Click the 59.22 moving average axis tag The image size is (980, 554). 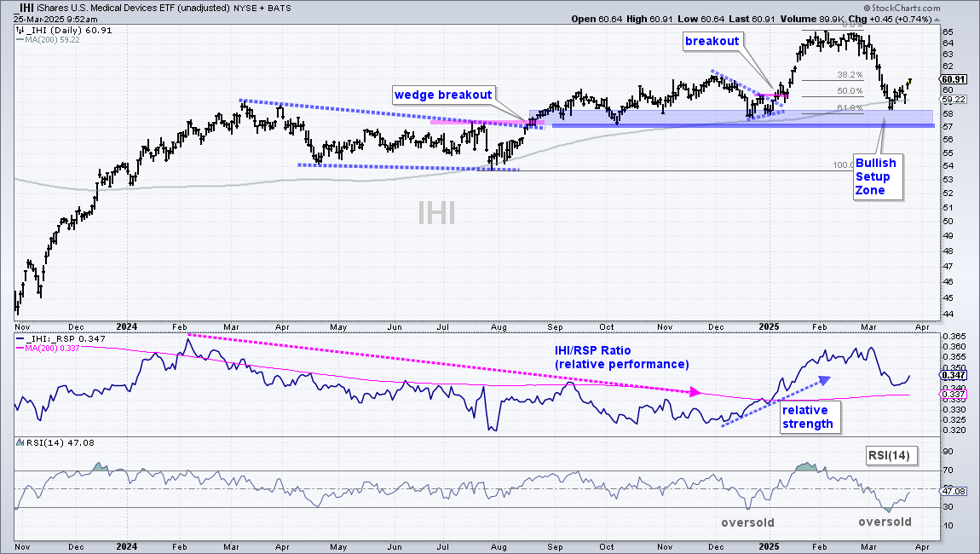click(954, 100)
